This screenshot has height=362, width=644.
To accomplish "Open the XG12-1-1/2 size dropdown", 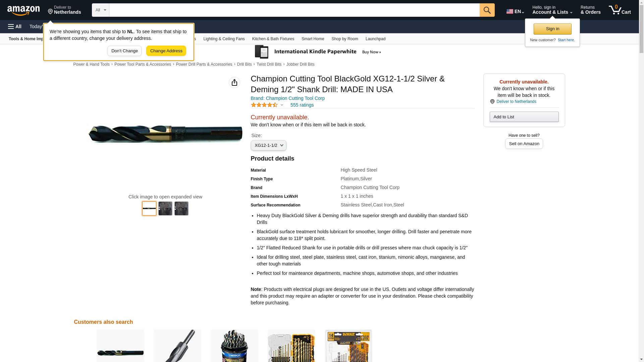I will point(269,145).
